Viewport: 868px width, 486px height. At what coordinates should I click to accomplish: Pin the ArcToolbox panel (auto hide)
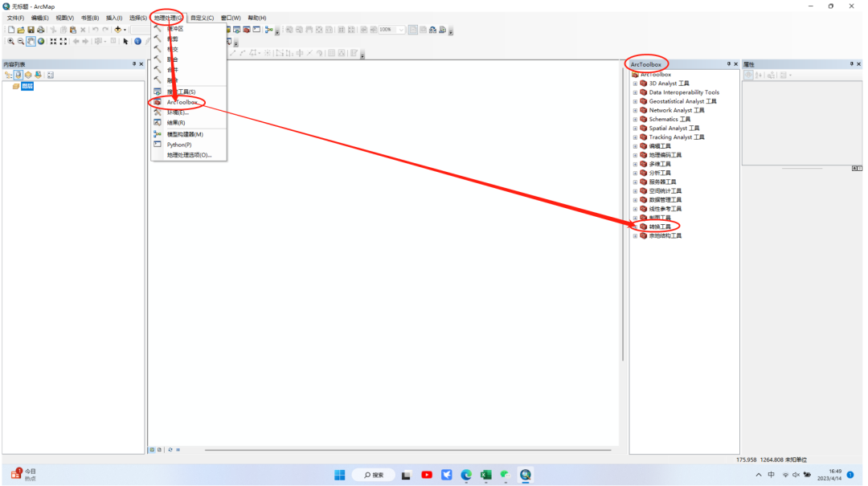coord(728,64)
